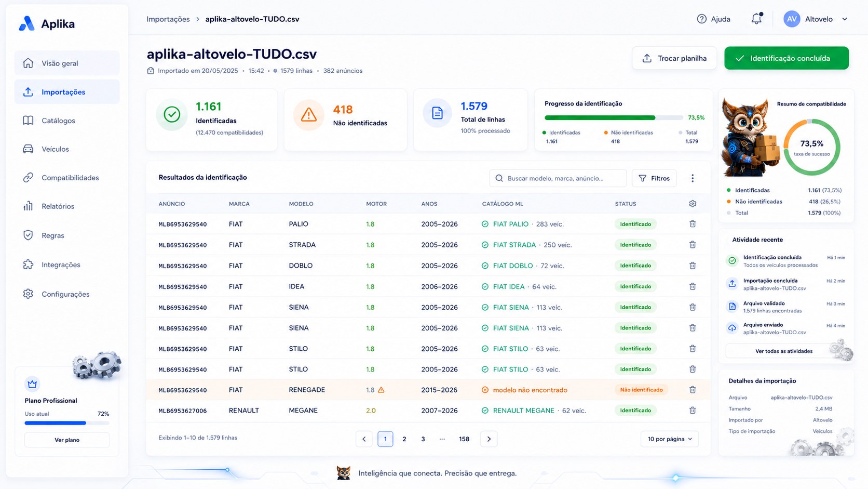The width and height of the screenshot is (868, 489).
Task: Jump to page 158
Action: [464, 439]
